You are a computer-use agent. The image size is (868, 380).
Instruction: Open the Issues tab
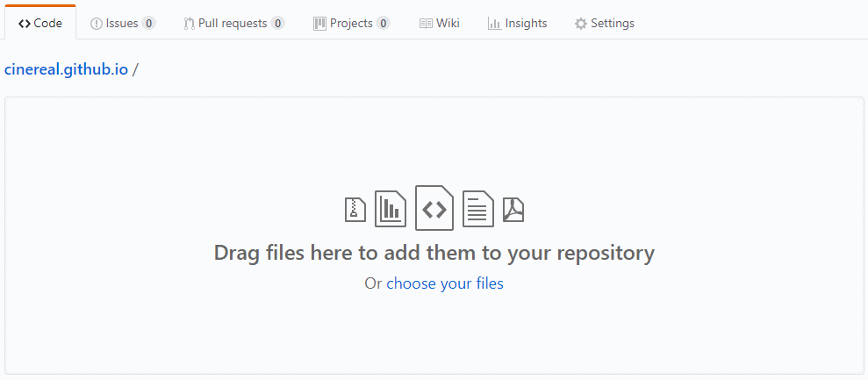tap(123, 24)
